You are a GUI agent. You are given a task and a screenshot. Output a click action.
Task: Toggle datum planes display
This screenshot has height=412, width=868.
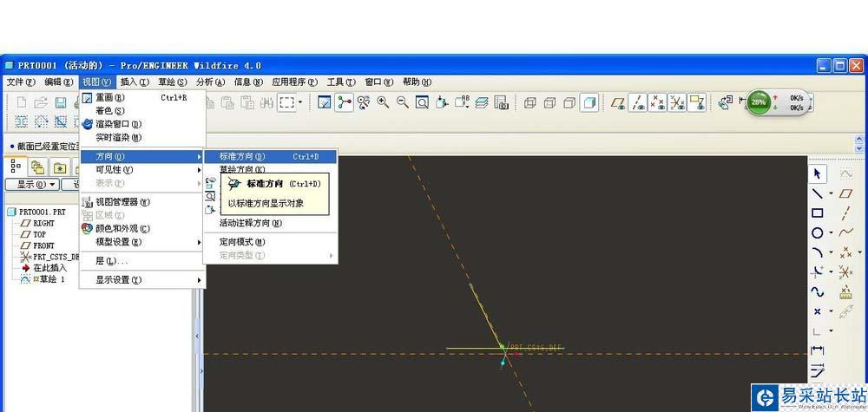point(618,103)
